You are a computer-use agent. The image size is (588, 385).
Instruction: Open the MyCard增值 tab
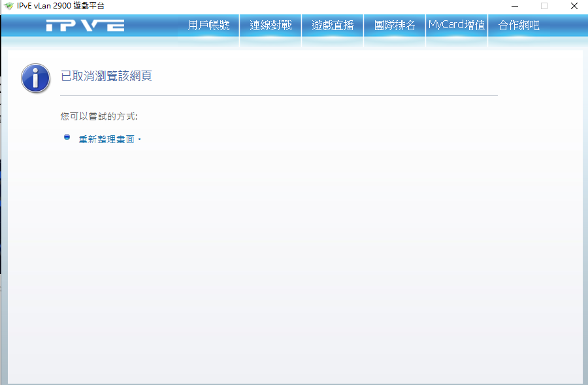pos(457,25)
